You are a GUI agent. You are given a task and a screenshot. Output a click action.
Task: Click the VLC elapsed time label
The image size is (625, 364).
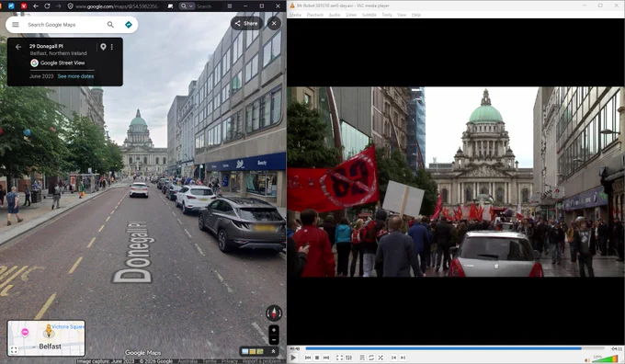coord(295,349)
